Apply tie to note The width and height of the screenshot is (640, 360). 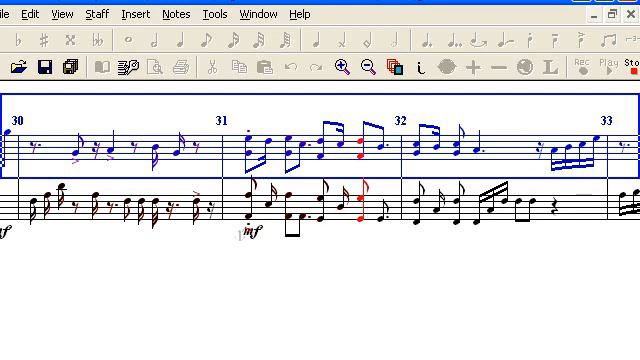[x=479, y=40]
